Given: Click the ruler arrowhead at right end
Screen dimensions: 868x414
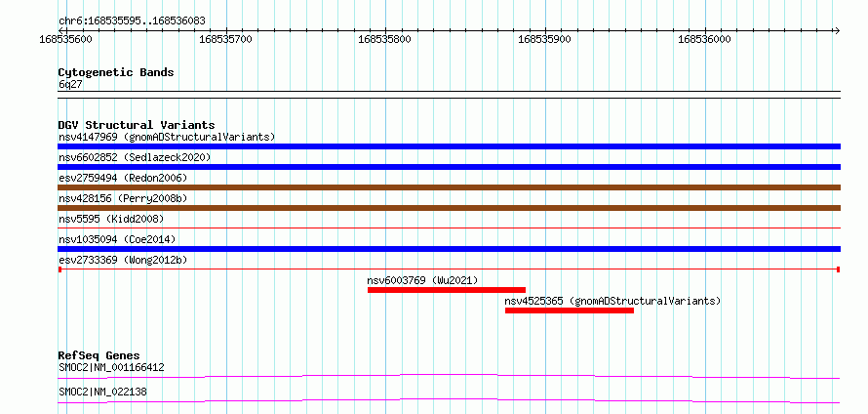Looking at the screenshot, I should point(837,30).
